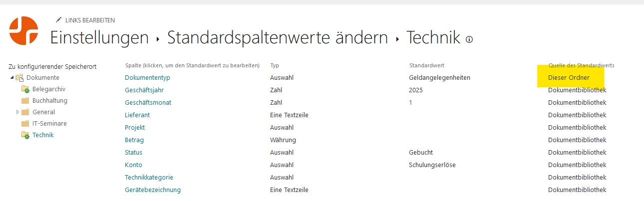The height and width of the screenshot is (201, 644).
Task: Open the Gerätebezeichnung column settings
Action: click(153, 190)
